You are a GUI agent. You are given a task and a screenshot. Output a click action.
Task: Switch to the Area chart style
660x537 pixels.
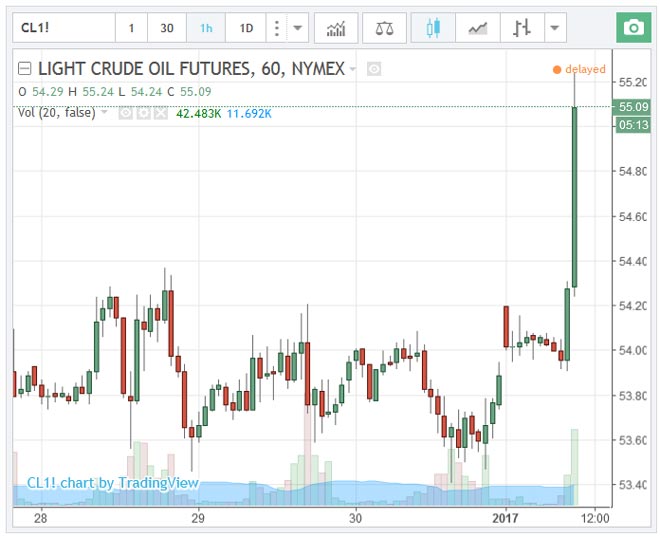coord(477,28)
